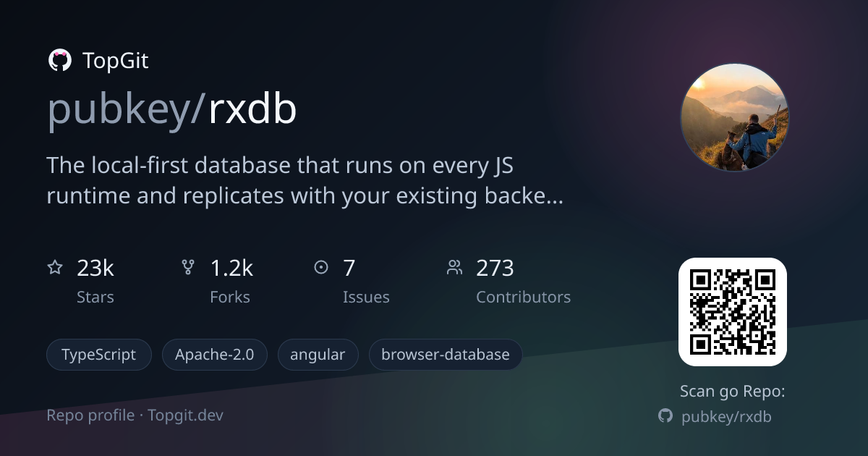Select the Apache-2.0 license tag

tap(215, 355)
